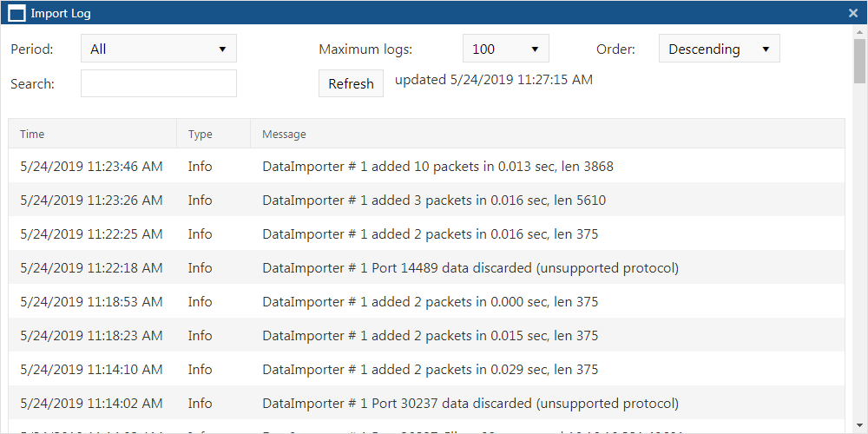The height and width of the screenshot is (434, 868).
Task: Open the Period dropdown
Action: [159, 49]
